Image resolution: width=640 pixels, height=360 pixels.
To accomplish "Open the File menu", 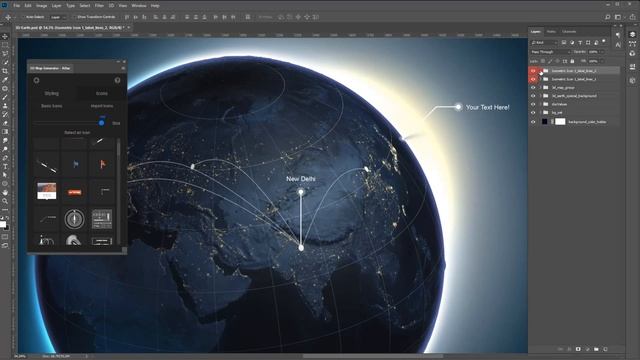I will 16,6.
